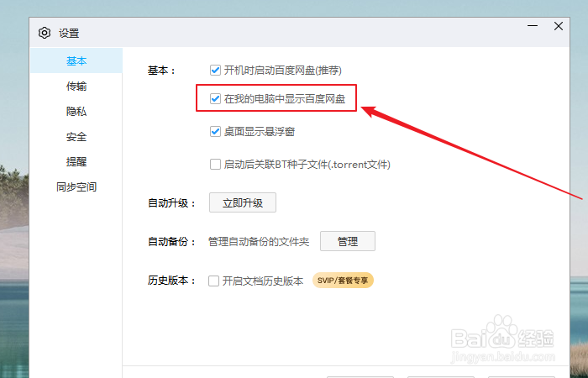Click the 自动升级 label
Viewport: 588px width, 378px height.
tap(171, 203)
